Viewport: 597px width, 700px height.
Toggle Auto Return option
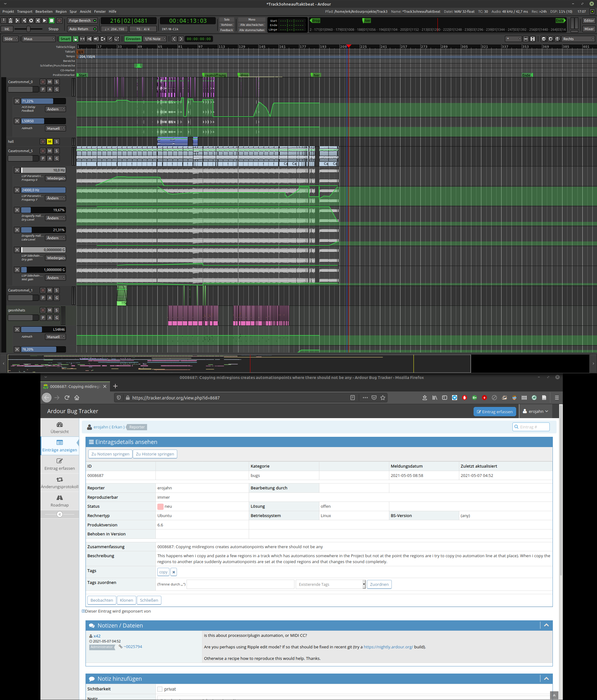(82, 29)
